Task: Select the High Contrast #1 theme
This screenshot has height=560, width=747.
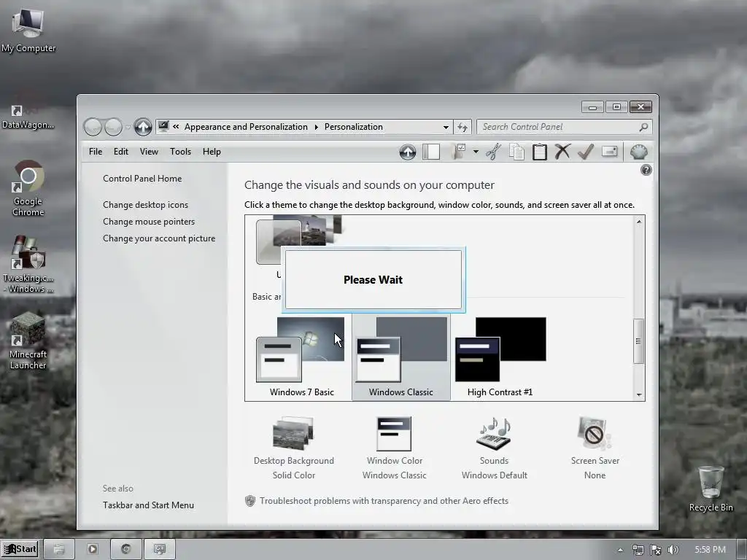Action: [500, 357]
